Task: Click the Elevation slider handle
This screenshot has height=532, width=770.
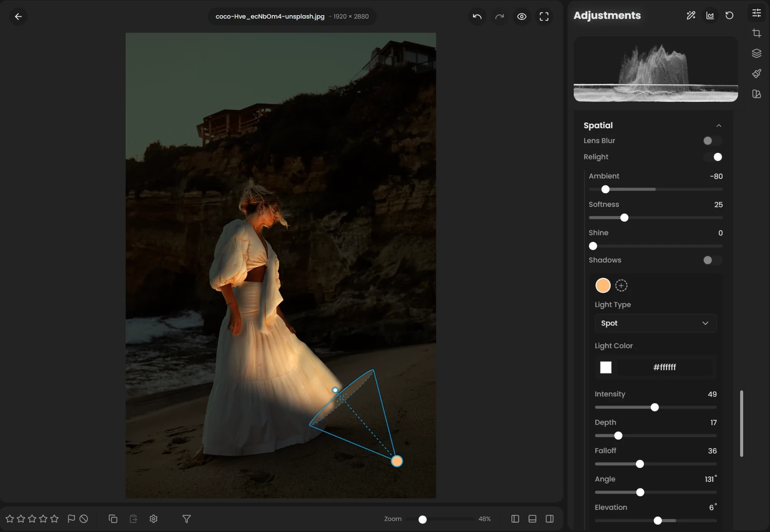Action: 658,521
